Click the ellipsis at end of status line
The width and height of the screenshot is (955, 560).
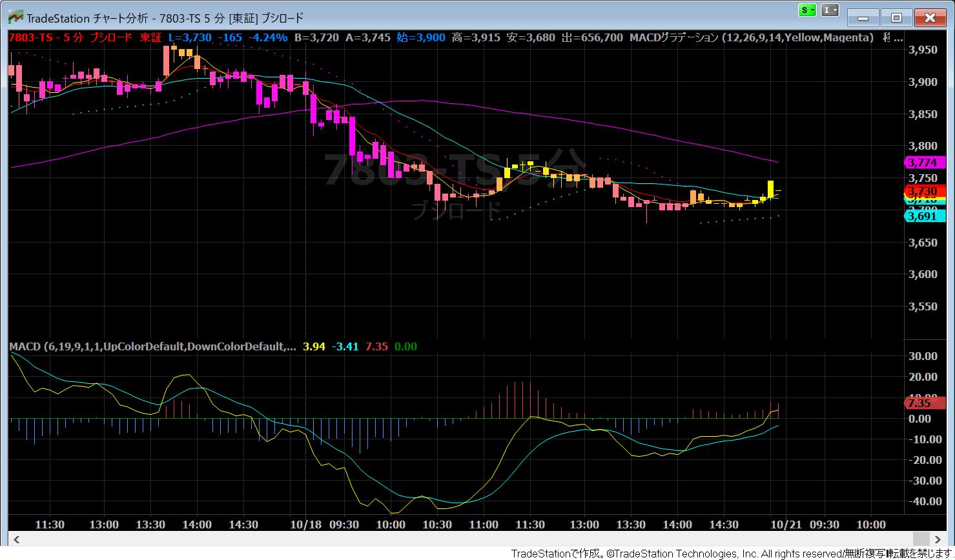click(898, 39)
